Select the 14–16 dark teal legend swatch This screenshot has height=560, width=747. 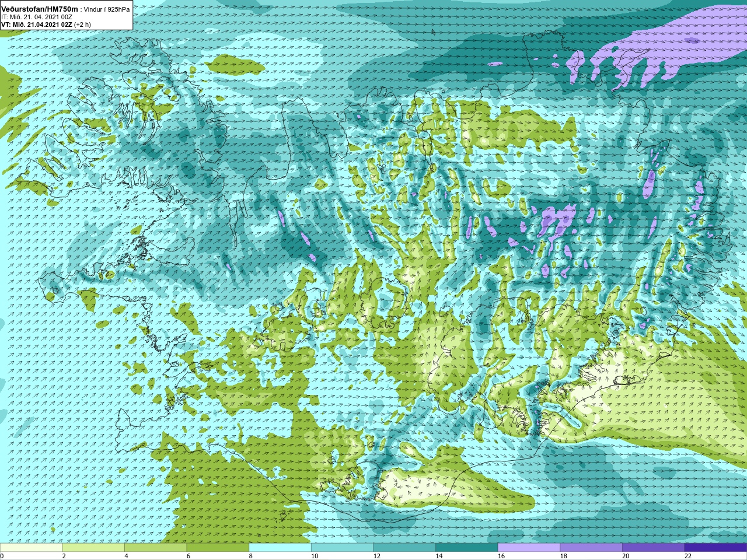point(467,547)
